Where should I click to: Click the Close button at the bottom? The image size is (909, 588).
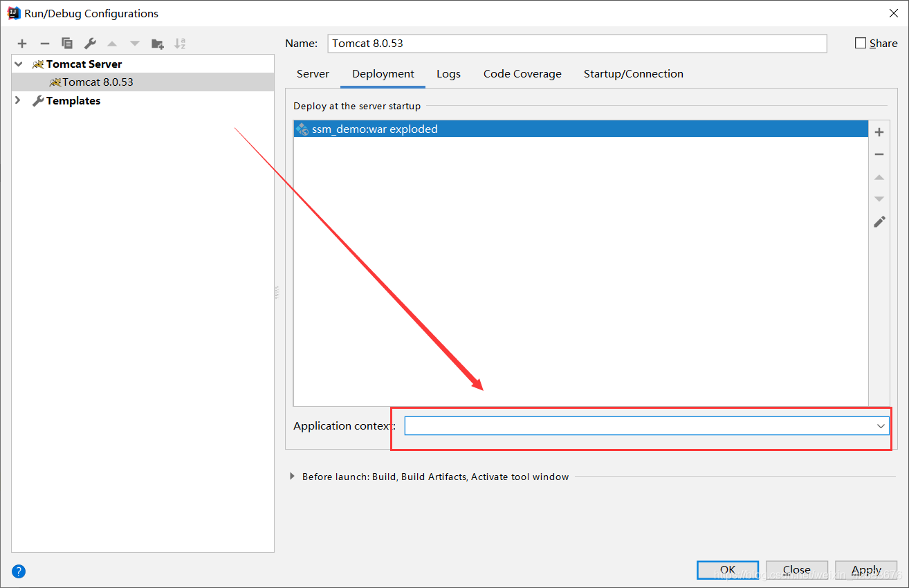797,570
